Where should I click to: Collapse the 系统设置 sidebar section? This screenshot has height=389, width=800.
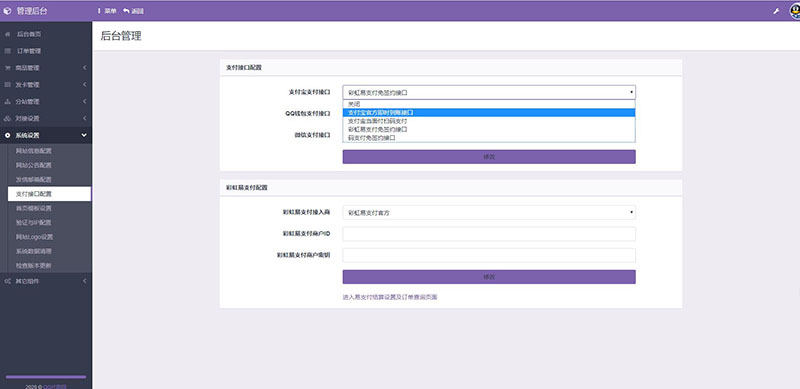tap(46, 135)
